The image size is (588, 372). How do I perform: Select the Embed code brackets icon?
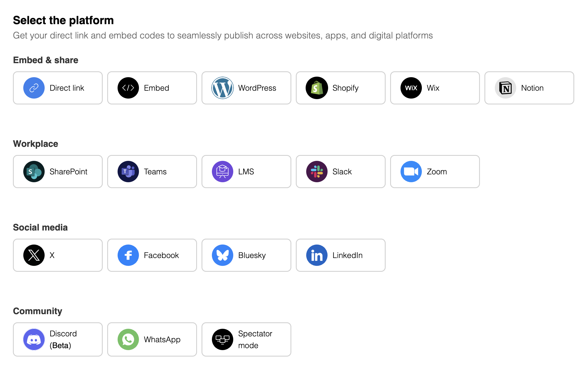coord(128,88)
